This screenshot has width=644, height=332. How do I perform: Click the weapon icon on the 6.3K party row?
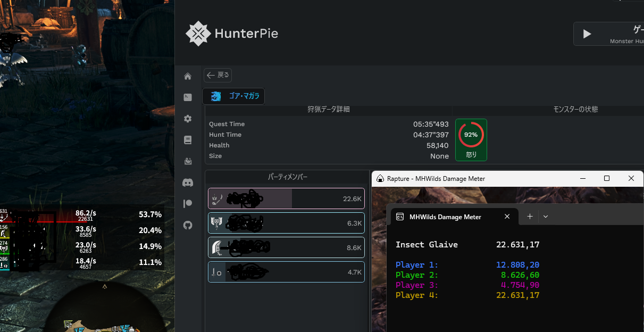217,223
